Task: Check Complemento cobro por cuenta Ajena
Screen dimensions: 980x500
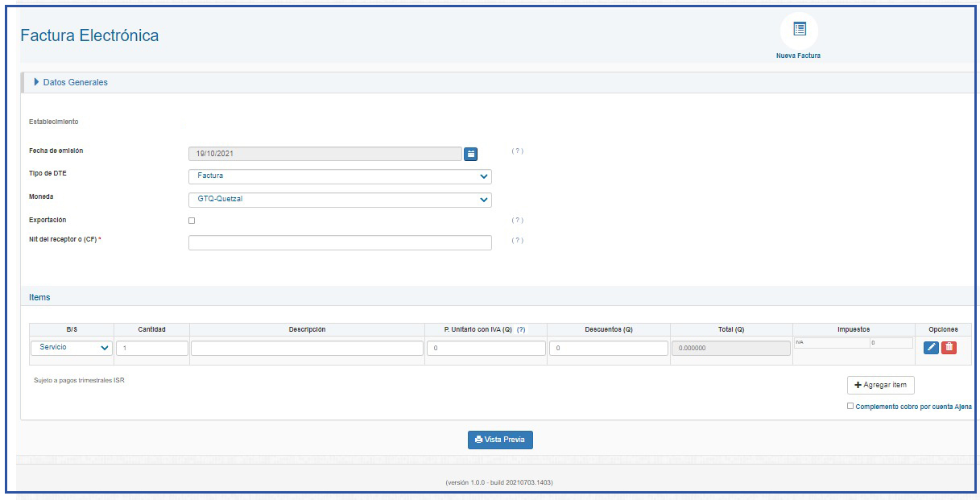Action: pos(850,407)
